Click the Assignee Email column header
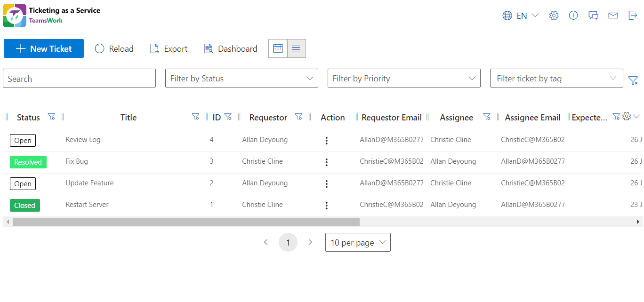The image size is (644, 302). 533,118
